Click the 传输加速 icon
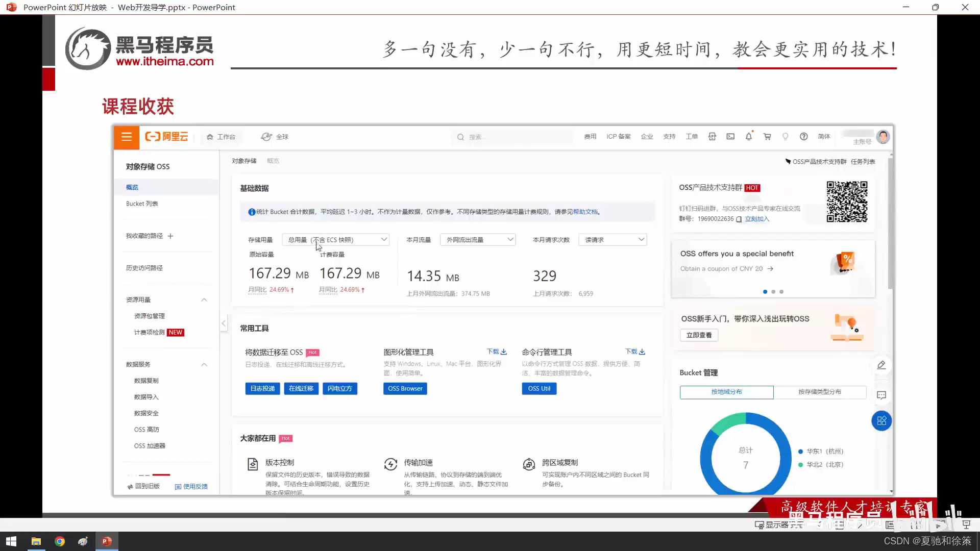This screenshot has height=551, width=980. pos(390,464)
